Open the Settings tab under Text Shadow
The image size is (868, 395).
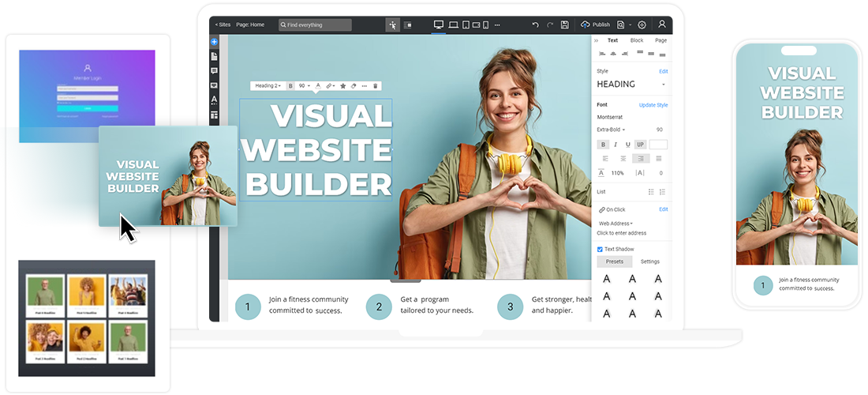649,261
